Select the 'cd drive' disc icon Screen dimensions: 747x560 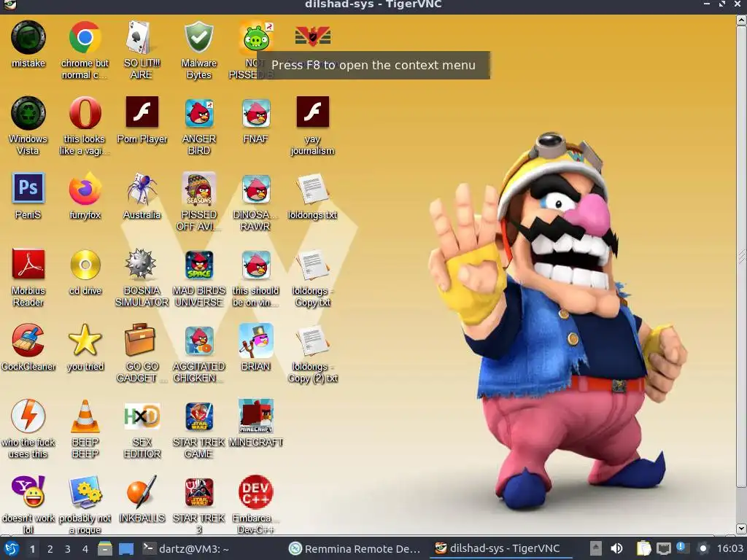[x=85, y=264]
